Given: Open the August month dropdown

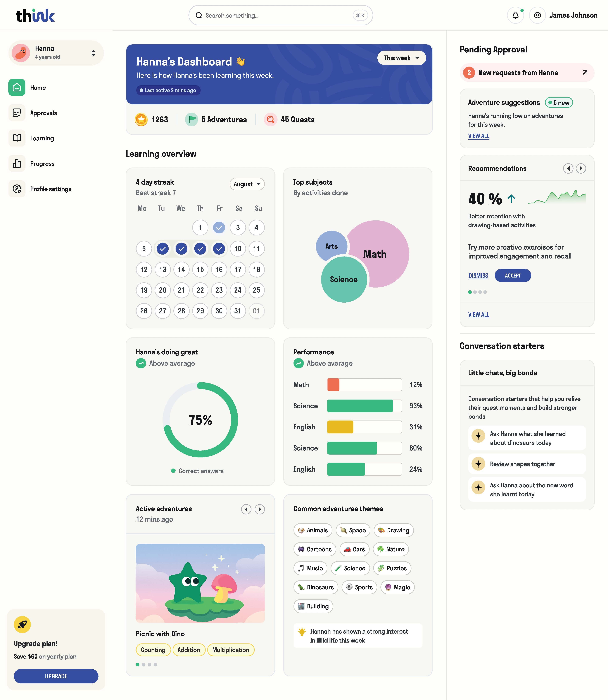Looking at the screenshot, I should point(247,184).
